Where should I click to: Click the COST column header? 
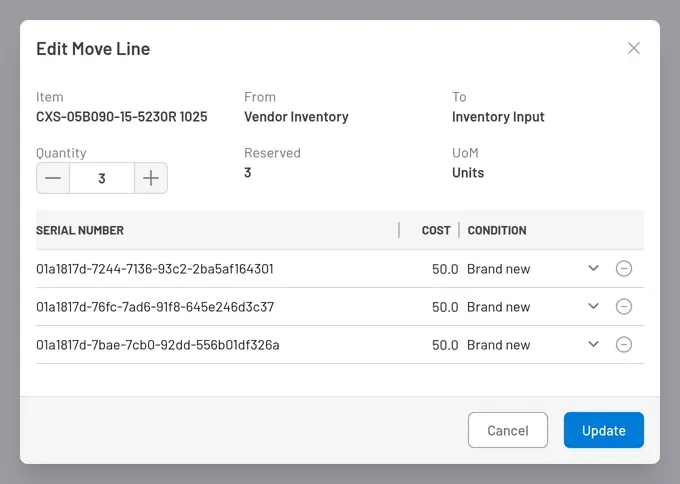(x=436, y=230)
